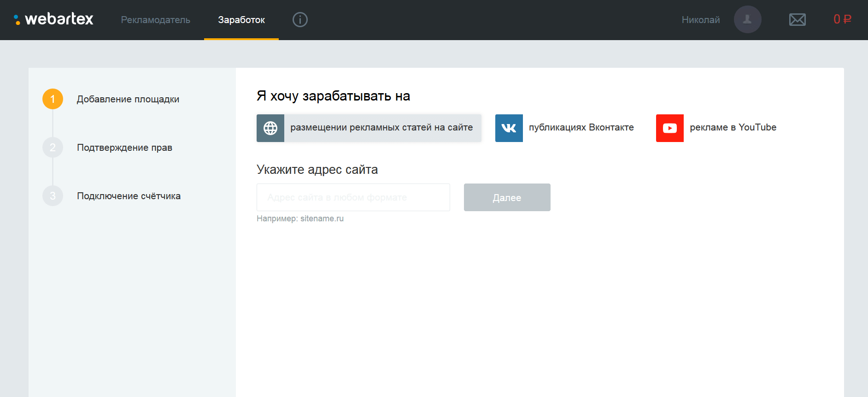868x397 pixels.
Task: Select step 1 circle Добавление площадки
Action: click(x=53, y=99)
